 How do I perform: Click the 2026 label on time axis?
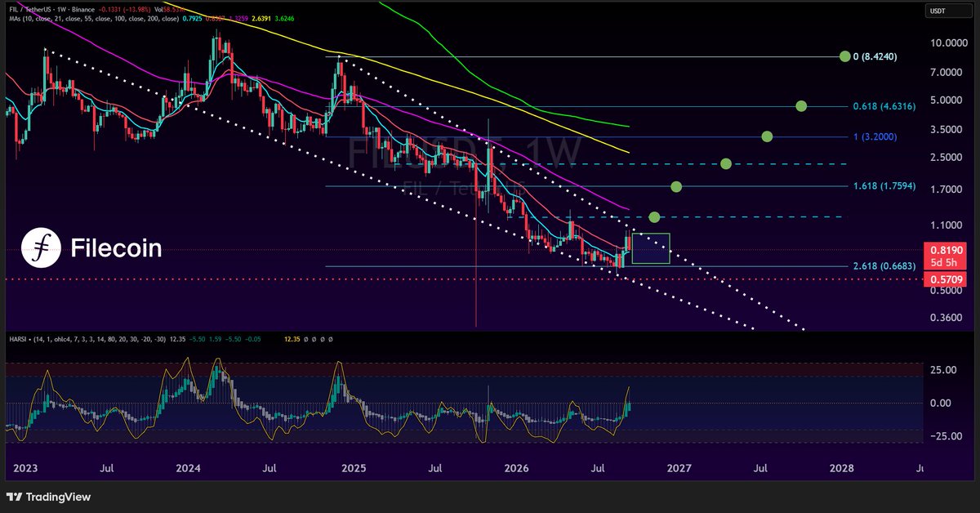point(516,469)
